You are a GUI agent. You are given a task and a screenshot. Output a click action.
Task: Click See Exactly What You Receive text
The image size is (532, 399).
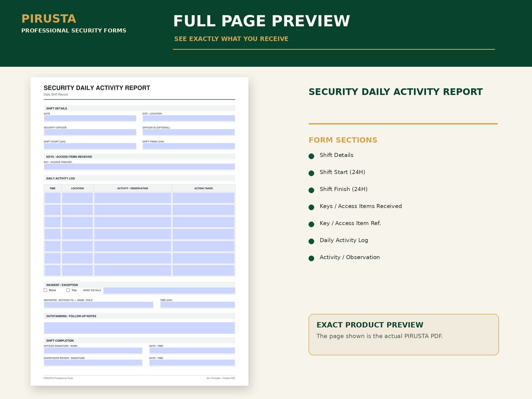point(231,39)
